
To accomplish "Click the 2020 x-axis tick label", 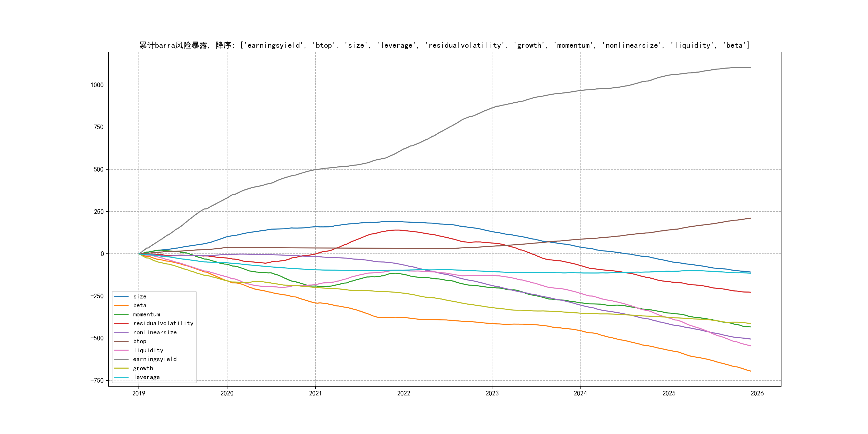I will pyautogui.click(x=227, y=393).
